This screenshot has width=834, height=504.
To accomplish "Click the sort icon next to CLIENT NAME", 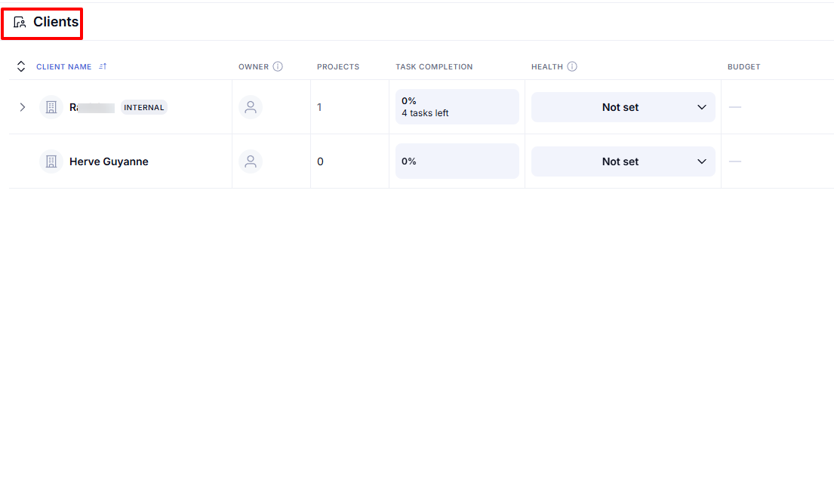I will tap(103, 66).
